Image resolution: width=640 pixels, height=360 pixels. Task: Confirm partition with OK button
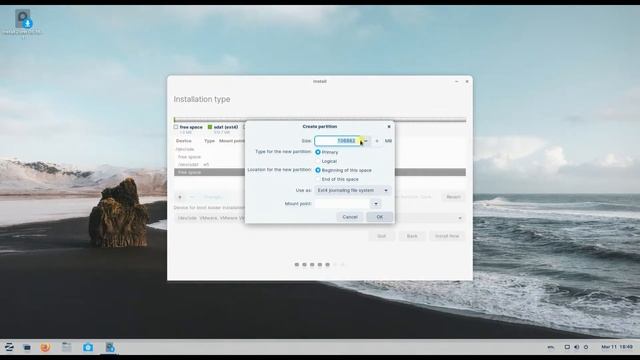(x=380, y=217)
